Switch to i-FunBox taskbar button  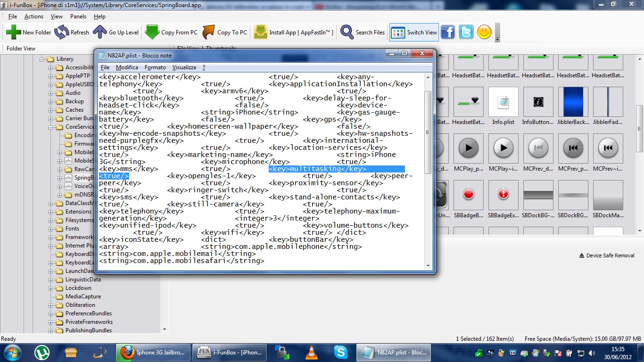[229, 352]
